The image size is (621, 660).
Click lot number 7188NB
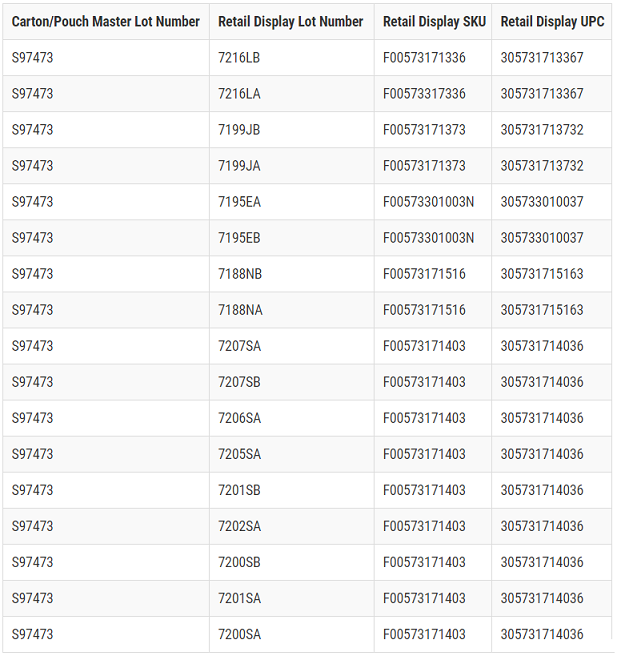point(240,274)
